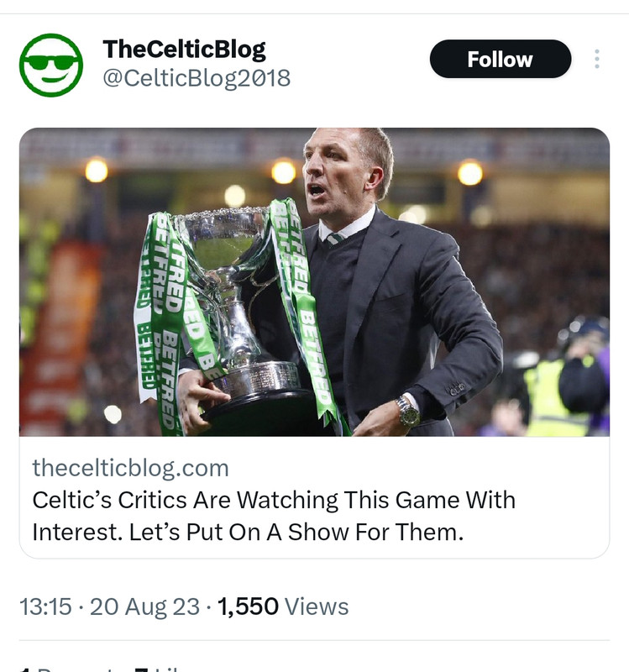Select the @CelticBlog2018 handle

(x=197, y=79)
